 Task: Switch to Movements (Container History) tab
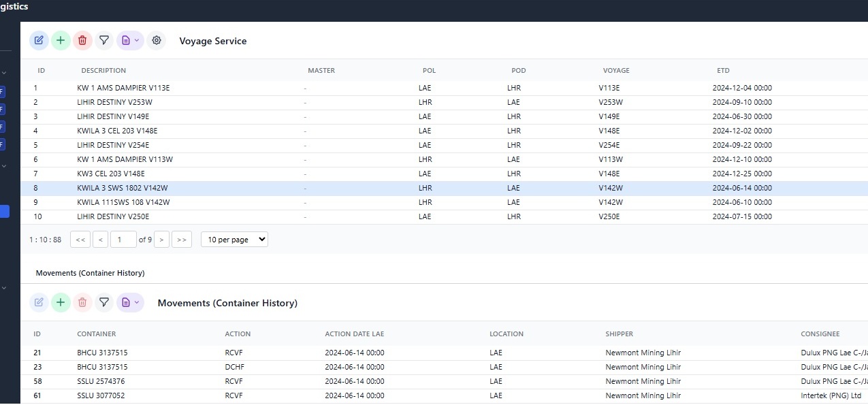[x=90, y=273]
